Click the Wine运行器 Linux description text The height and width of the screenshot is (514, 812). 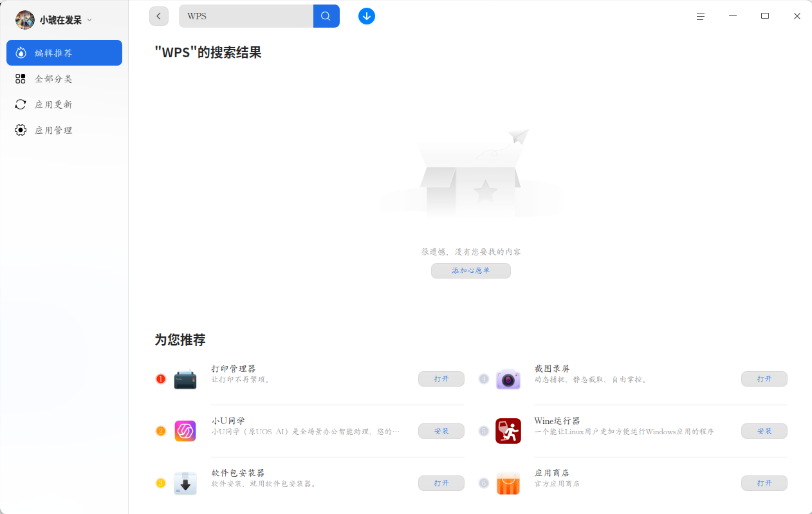[x=624, y=432]
